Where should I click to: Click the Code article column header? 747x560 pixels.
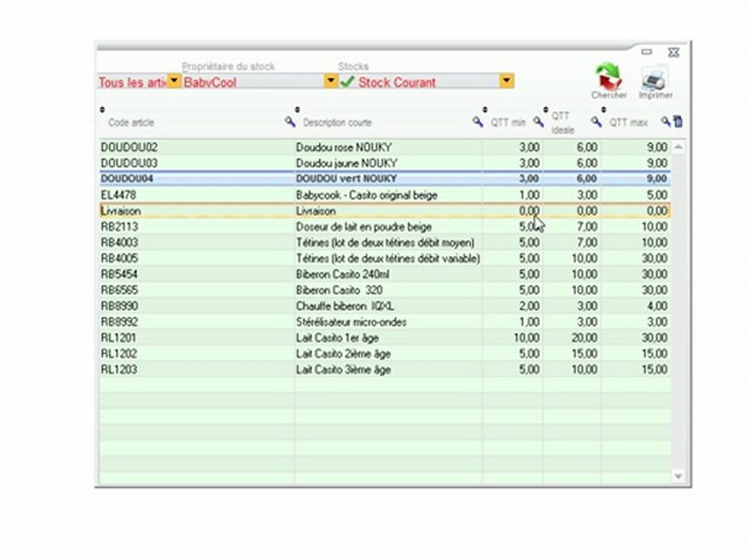(131, 123)
